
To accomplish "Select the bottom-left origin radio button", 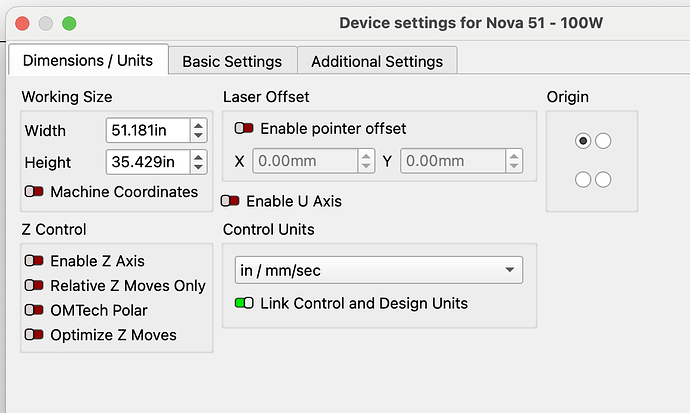I will pos(583,179).
